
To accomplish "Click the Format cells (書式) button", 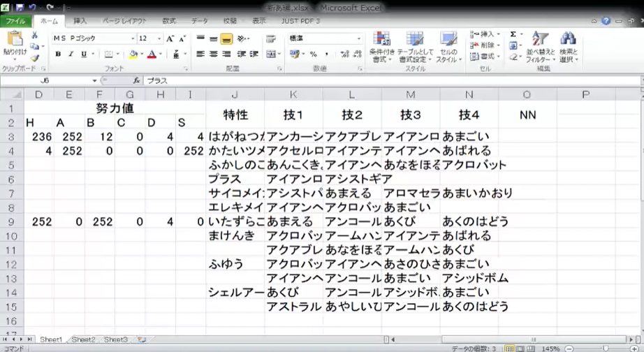I will pos(485,57).
